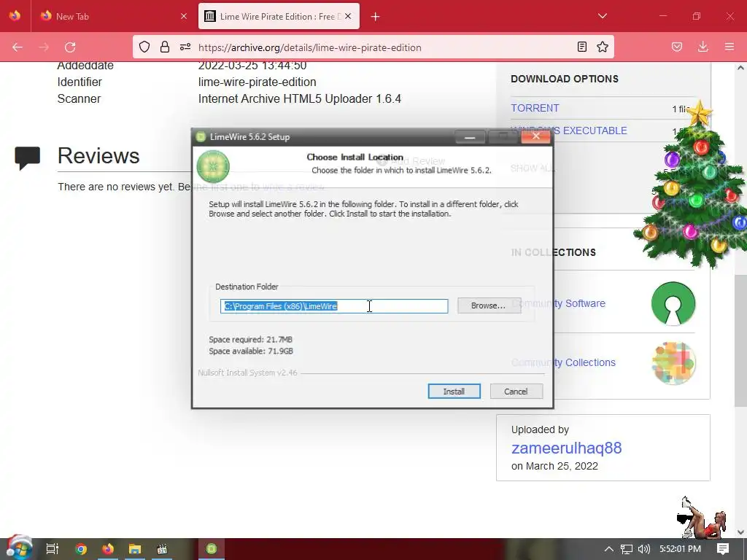Image resolution: width=747 pixels, height=560 pixels.
Task: Show hidden system tray icons
Action: point(608,549)
